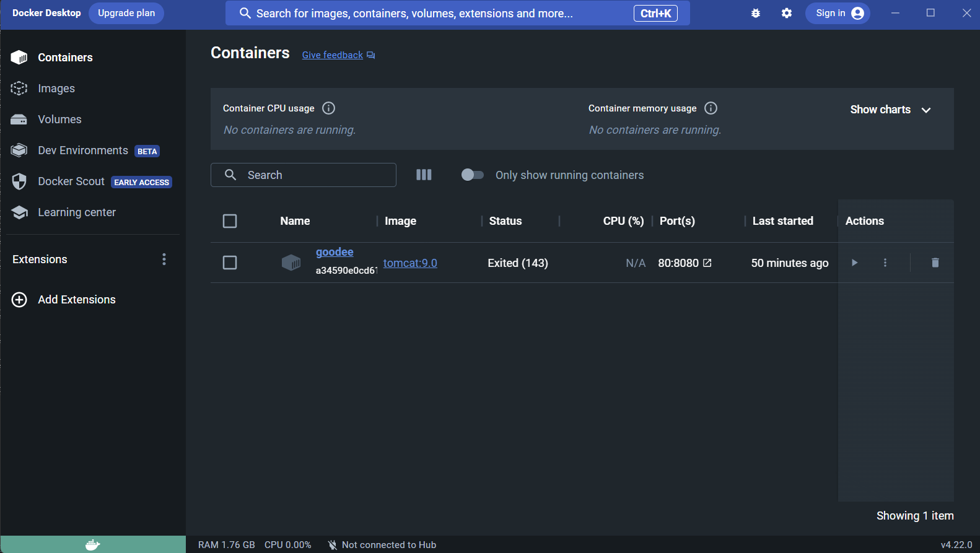Sort by the Image column header
The image size is (980, 553).
tap(400, 221)
